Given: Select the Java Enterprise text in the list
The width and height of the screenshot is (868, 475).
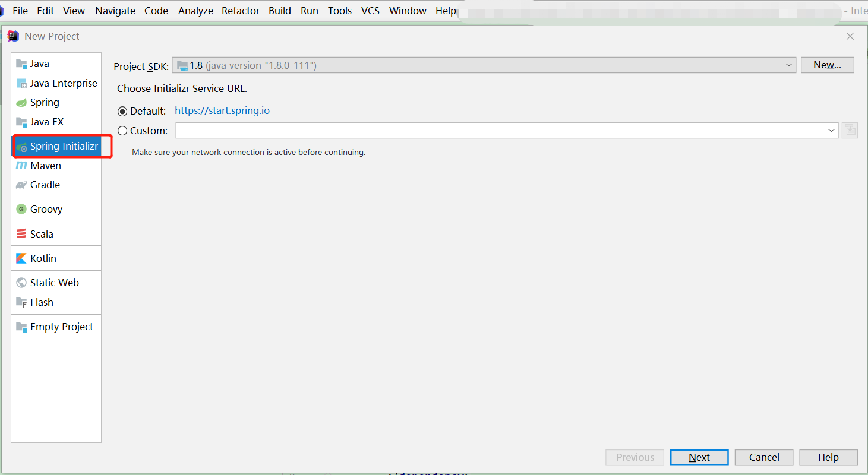Looking at the screenshot, I should (64, 83).
